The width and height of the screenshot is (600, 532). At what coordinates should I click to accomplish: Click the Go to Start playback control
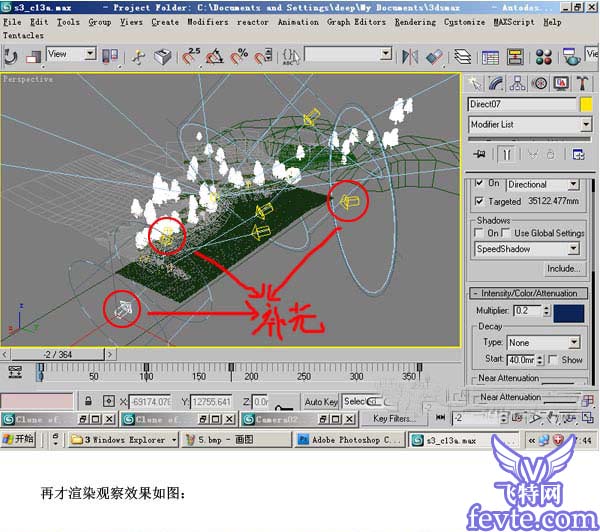tap(441, 418)
